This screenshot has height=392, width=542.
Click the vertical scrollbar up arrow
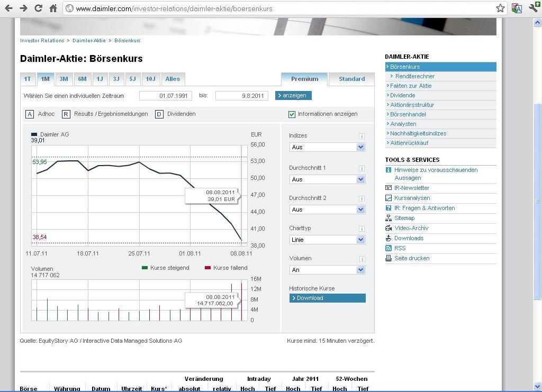pos(538,23)
